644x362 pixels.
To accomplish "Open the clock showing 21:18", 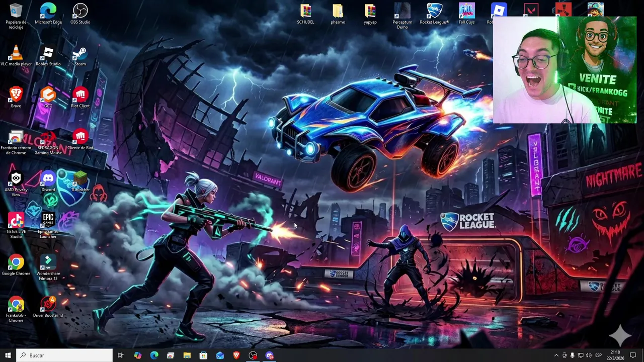I will 615,355.
